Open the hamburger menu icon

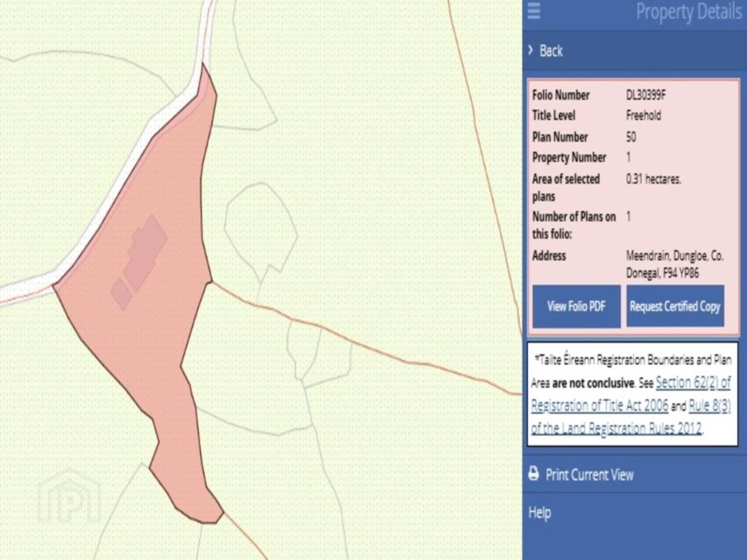point(534,10)
